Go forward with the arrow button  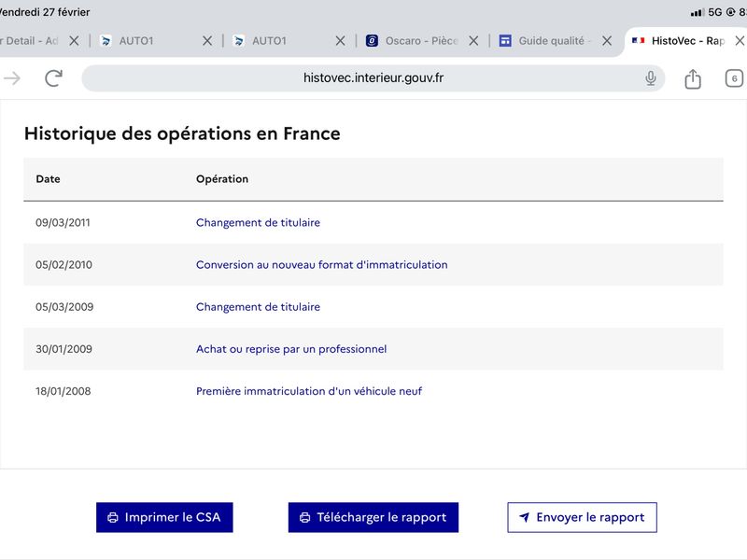click(x=12, y=78)
